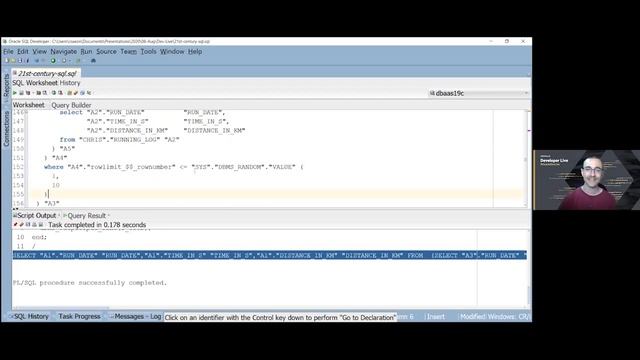640x360 pixels.
Task: Click the SQL History icon ending worksheet toolbar
Action: pos(89,93)
